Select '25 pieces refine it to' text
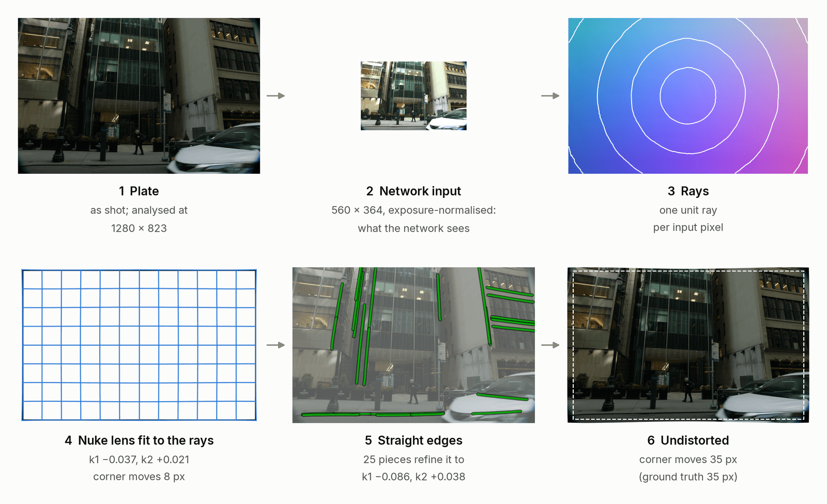This screenshot has height=504, width=827. 413,460
